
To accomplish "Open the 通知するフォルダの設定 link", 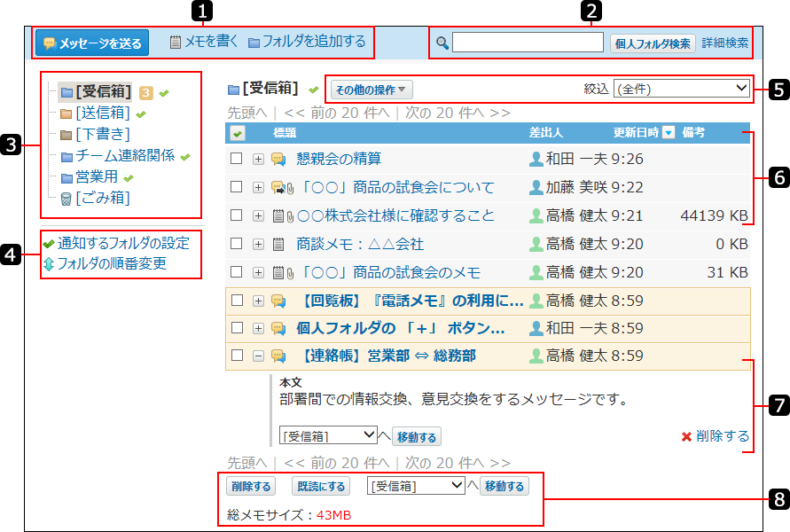I will click(123, 244).
